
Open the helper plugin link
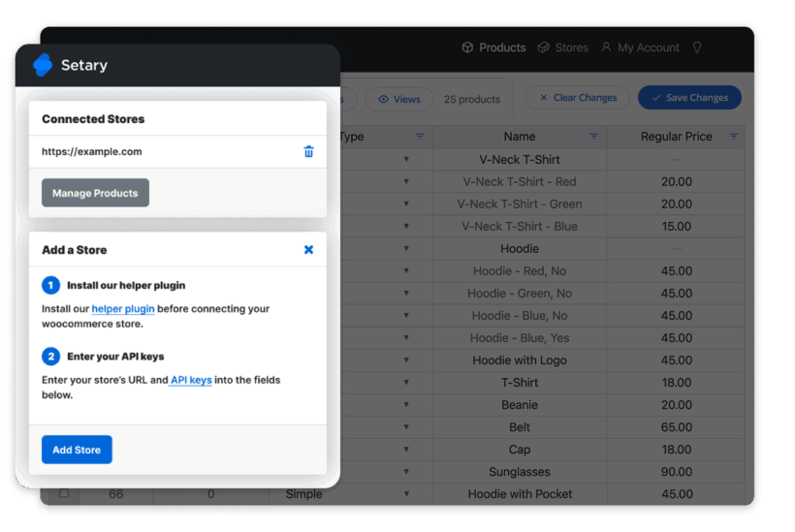pyautogui.click(x=123, y=308)
